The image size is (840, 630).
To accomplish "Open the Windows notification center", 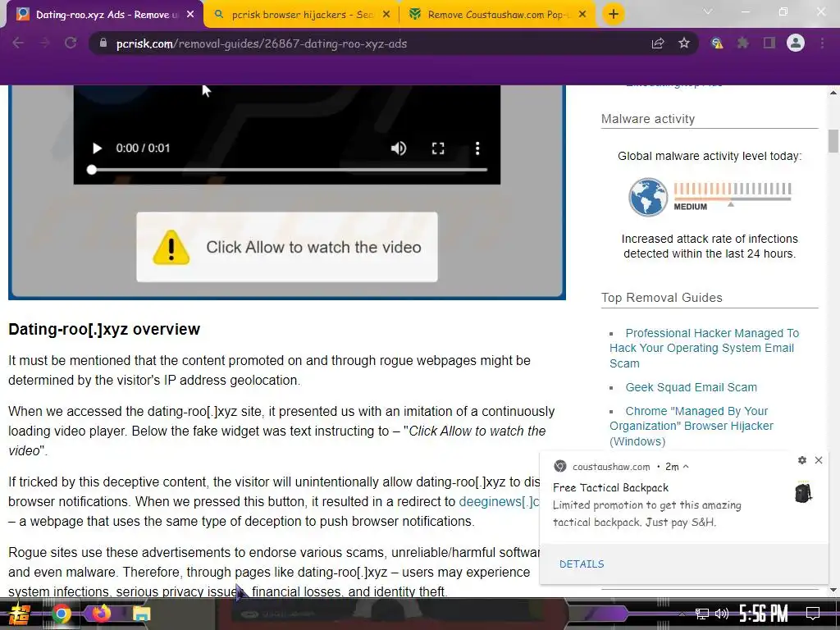I will click(813, 614).
